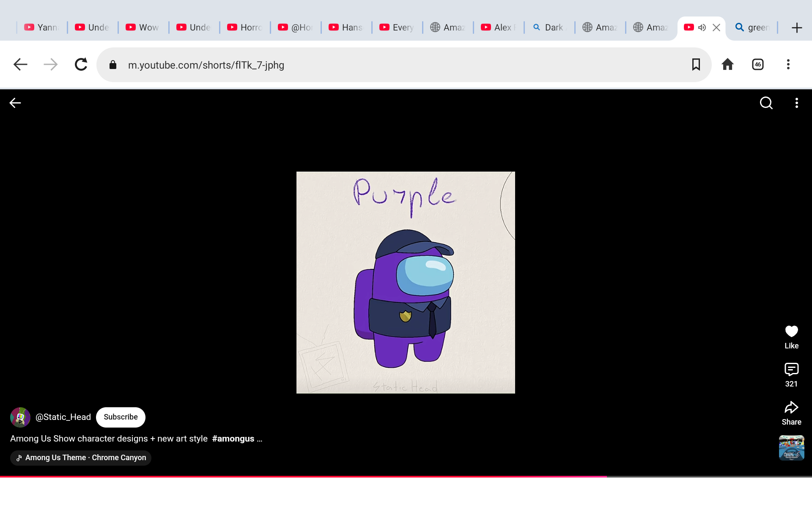
Task: Reload the current page
Action: [x=81, y=64]
